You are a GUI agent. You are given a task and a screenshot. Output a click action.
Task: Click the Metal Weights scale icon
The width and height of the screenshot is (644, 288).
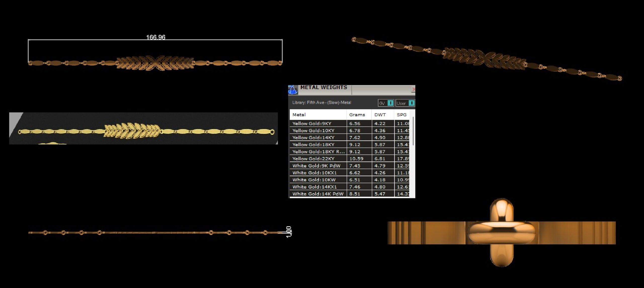pos(293,90)
